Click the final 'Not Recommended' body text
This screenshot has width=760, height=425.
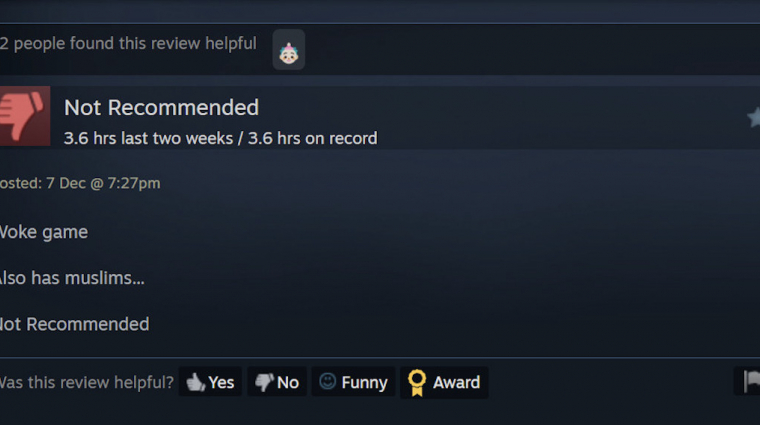pyautogui.click(x=74, y=324)
